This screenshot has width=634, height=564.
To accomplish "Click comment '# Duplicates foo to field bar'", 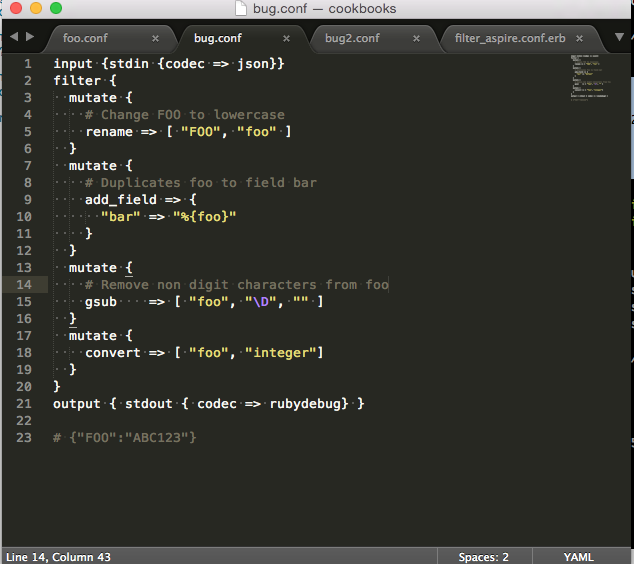I will (201, 183).
